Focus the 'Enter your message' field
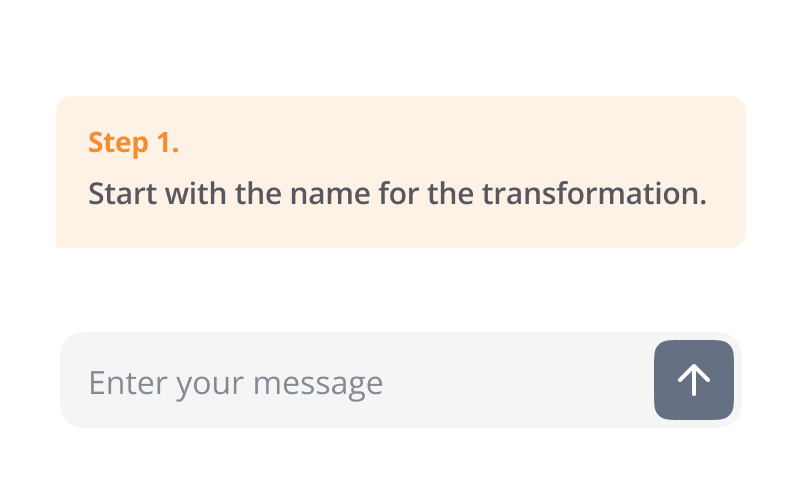This screenshot has width=800, height=488. pos(357,380)
